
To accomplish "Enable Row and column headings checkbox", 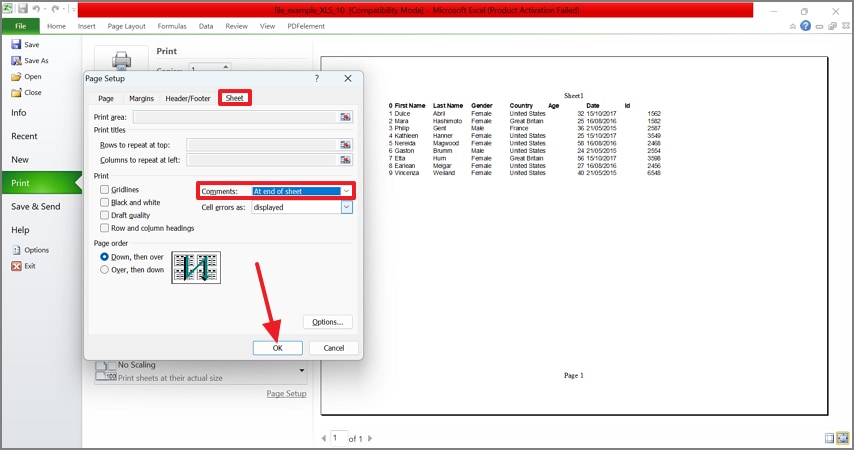I will [105, 228].
